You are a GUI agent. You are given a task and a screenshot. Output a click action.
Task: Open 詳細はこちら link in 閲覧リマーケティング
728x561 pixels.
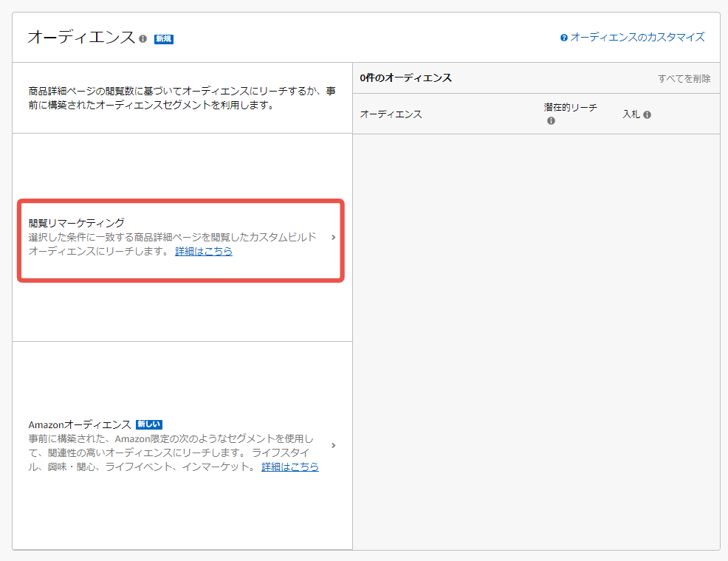204,252
